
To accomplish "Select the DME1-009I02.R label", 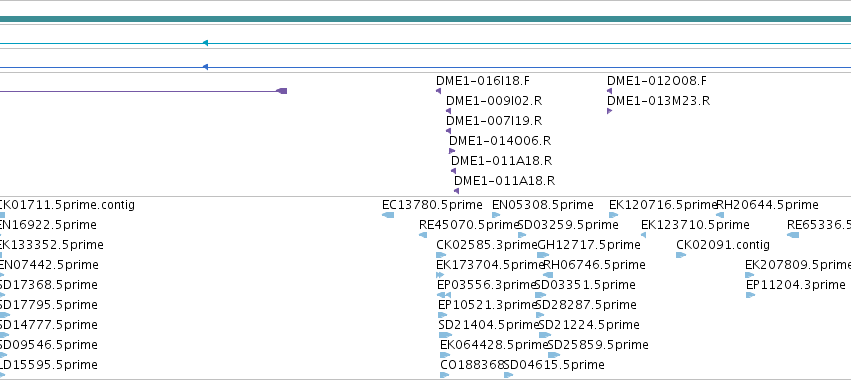I will pyautogui.click(x=494, y=101).
